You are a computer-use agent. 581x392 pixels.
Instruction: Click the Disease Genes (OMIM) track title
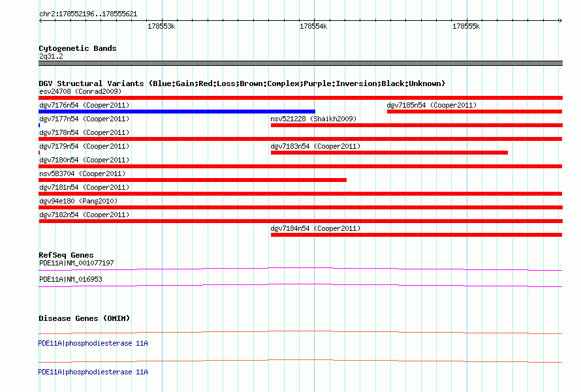[x=84, y=318]
